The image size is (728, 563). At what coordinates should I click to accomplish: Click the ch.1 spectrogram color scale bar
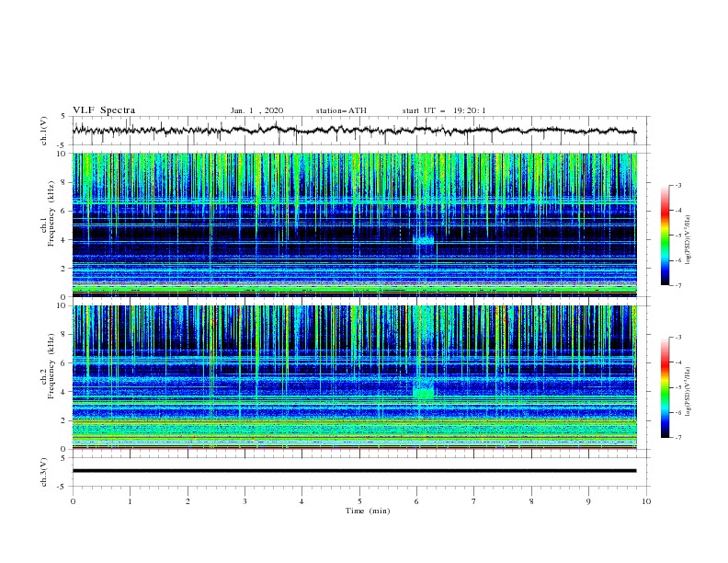pos(665,236)
